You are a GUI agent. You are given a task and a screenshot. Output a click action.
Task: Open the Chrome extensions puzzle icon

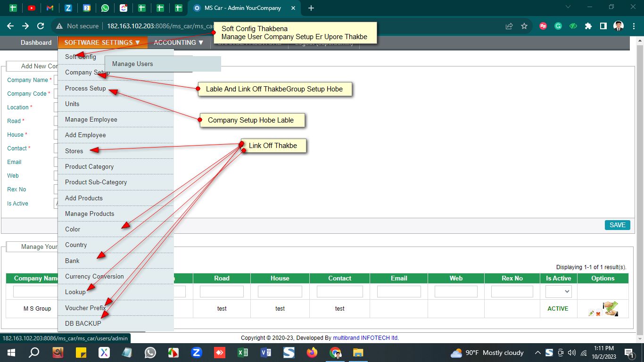(588, 26)
